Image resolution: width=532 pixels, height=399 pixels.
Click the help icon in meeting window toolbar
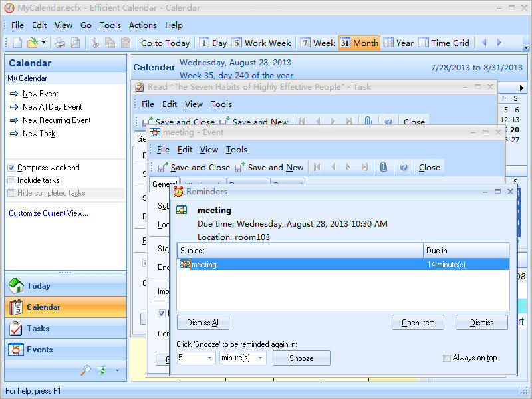point(403,168)
